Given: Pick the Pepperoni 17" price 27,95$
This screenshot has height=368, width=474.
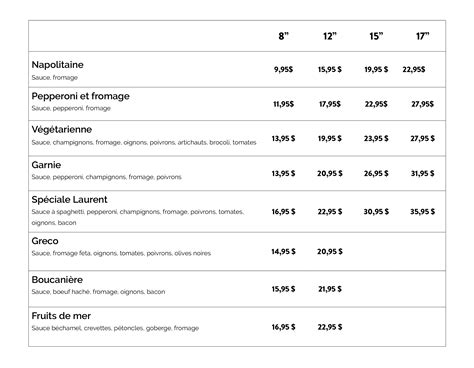Looking at the screenshot, I should pyautogui.click(x=422, y=104).
